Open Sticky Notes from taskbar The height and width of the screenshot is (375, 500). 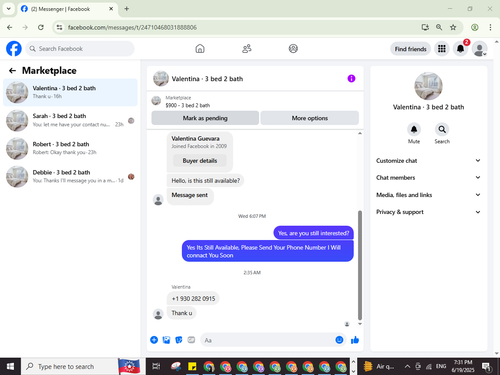[x=192, y=366]
